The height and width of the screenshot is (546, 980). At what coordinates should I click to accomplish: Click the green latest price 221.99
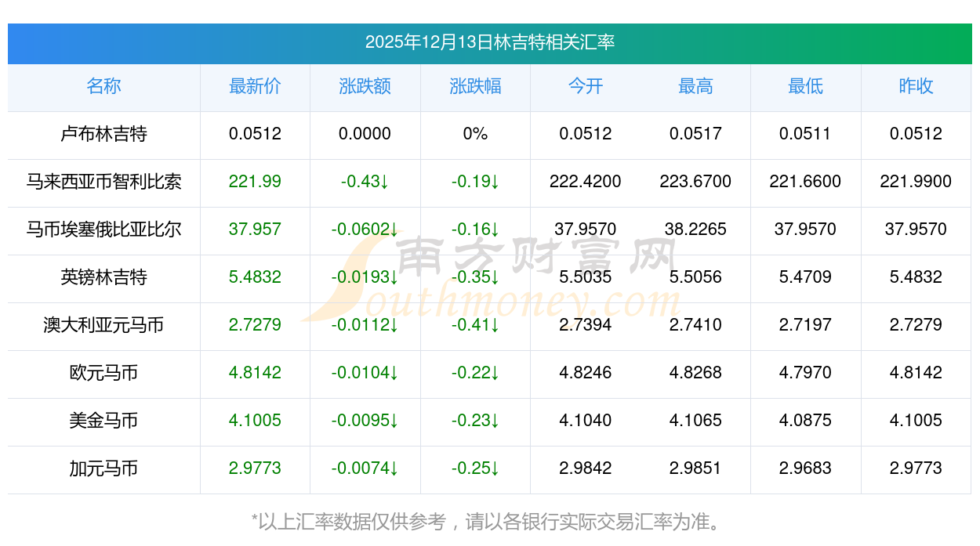click(255, 182)
